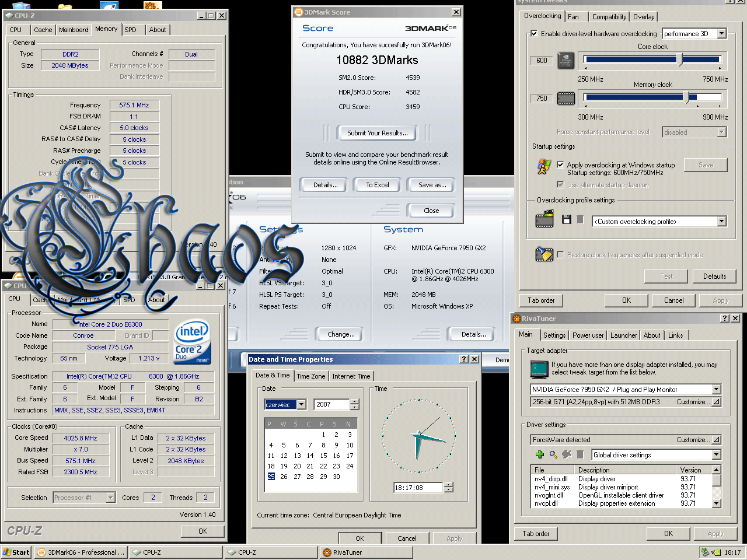Open the performance 3D dropdown
The image size is (747, 560).
click(x=721, y=34)
